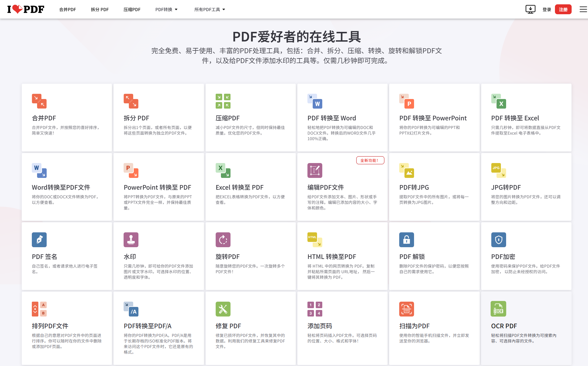This screenshot has height=366, width=588.
Task: Click the 登录 login link
Action: (546, 9)
